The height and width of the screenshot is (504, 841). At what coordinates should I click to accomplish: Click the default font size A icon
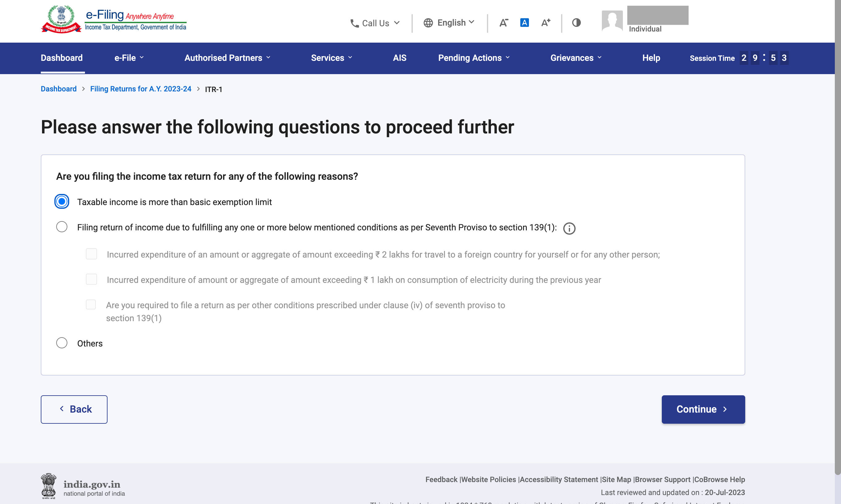[x=524, y=23]
